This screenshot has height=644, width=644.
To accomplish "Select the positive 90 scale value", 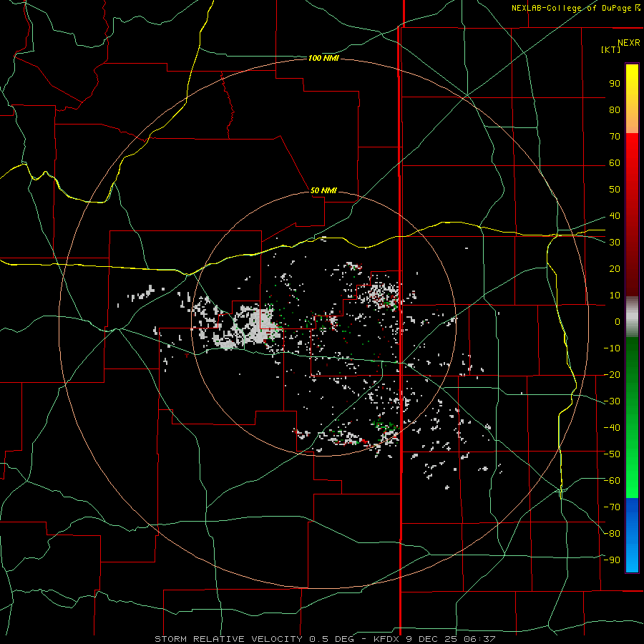I will point(615,84).
